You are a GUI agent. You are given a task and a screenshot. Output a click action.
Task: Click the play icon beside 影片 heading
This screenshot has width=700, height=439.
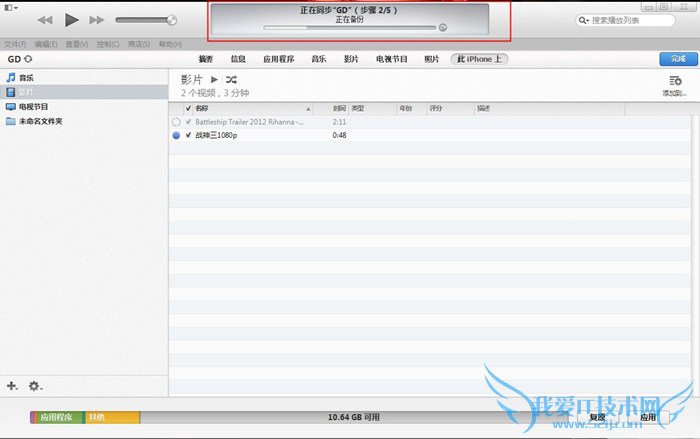pos(214,79)
